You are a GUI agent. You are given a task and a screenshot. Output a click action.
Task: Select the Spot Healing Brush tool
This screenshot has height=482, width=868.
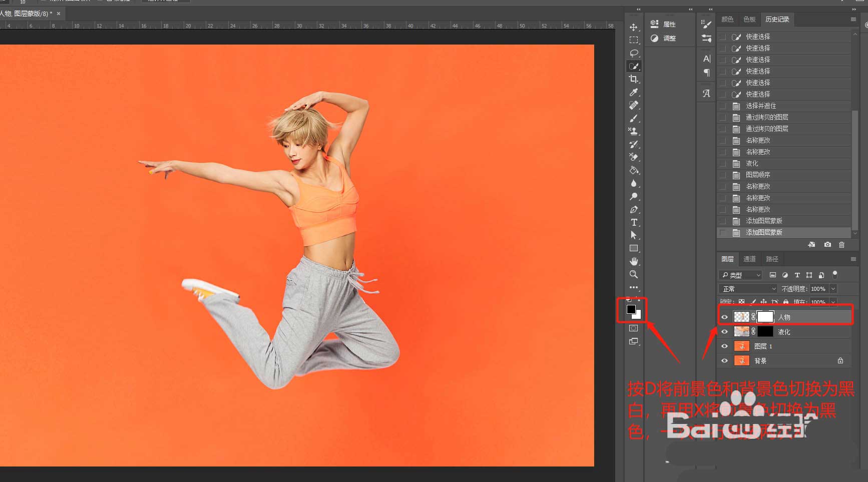(634, 105)
